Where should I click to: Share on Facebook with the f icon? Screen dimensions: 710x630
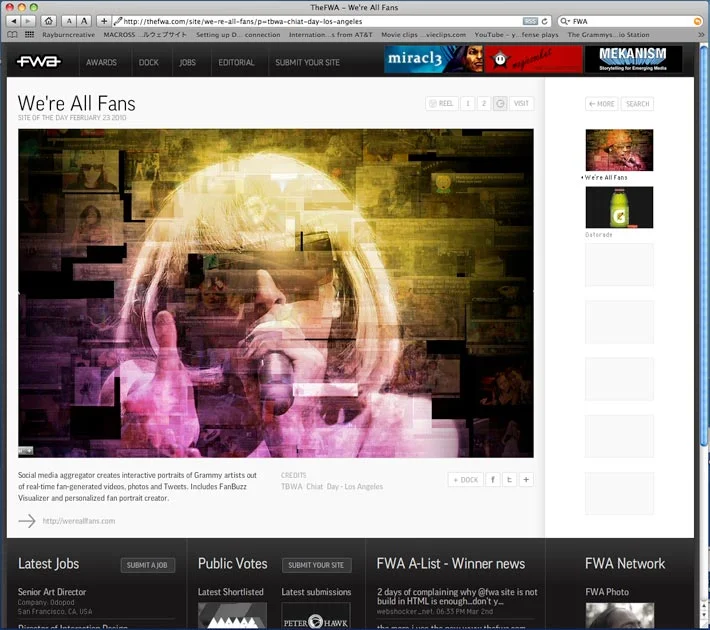493,480
